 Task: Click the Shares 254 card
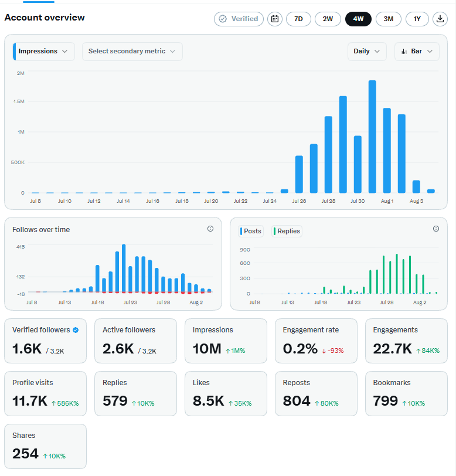[45, 446]
